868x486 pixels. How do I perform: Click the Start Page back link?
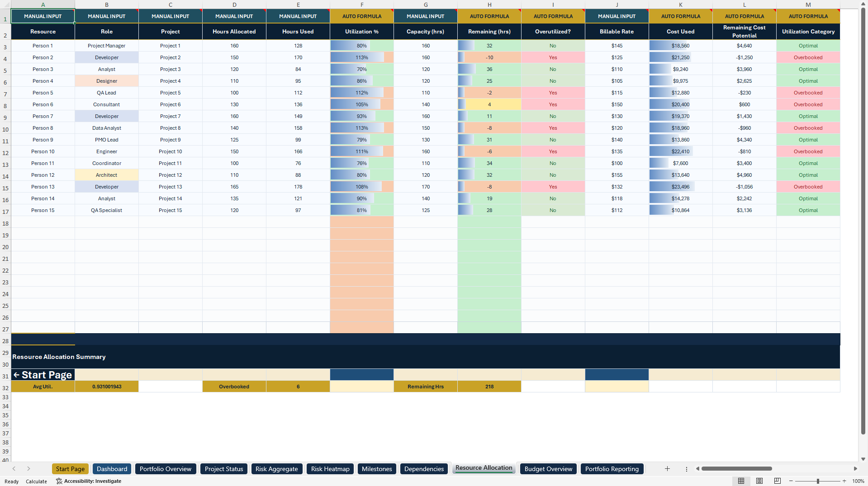[x=43, y=375]
